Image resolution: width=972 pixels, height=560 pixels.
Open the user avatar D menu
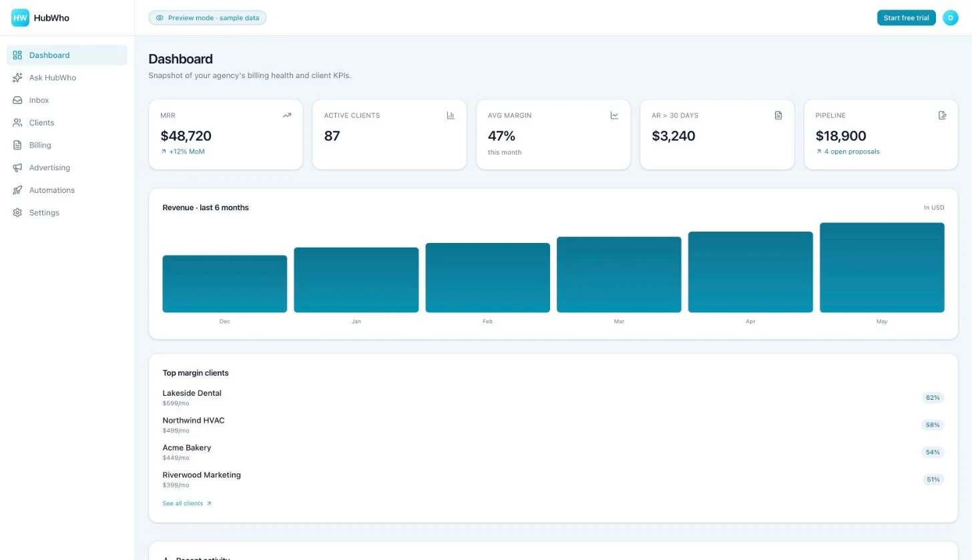pos(951,18)
